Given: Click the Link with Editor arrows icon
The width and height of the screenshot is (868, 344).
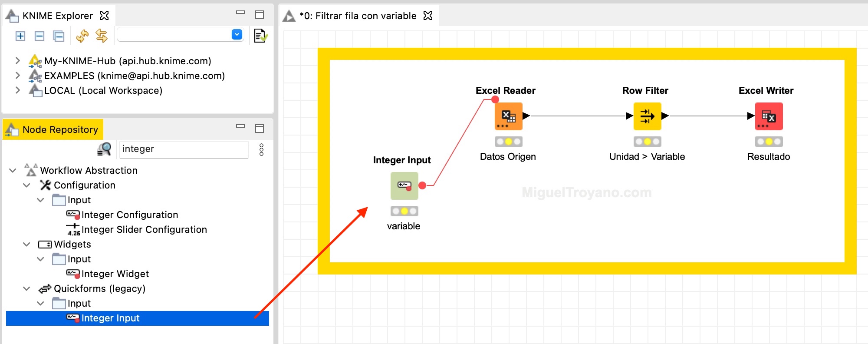Looking at the screenshot, I should point(102,36).
